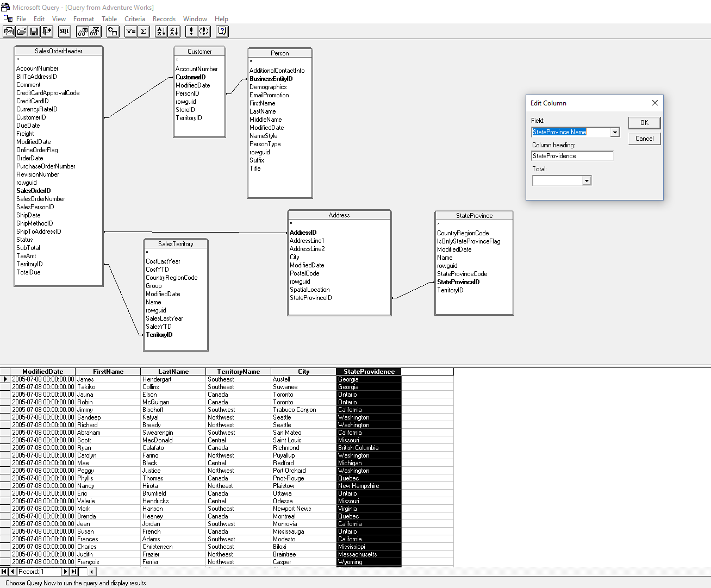Viewport: 711px width, 588px height.
Task: Click the Sort Descending Z-A icon
Action: point(174,32)
